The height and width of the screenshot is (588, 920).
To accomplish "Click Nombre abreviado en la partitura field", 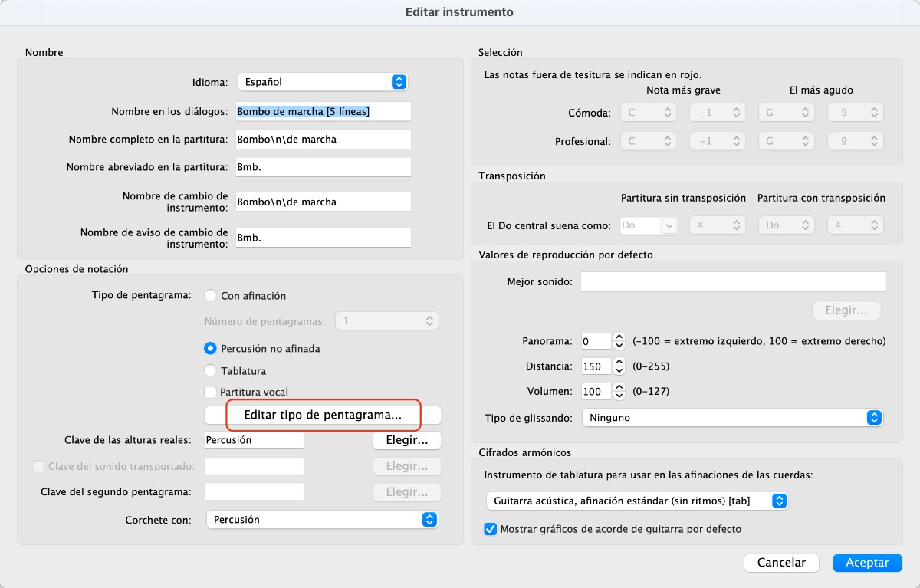I will (324, 167).
